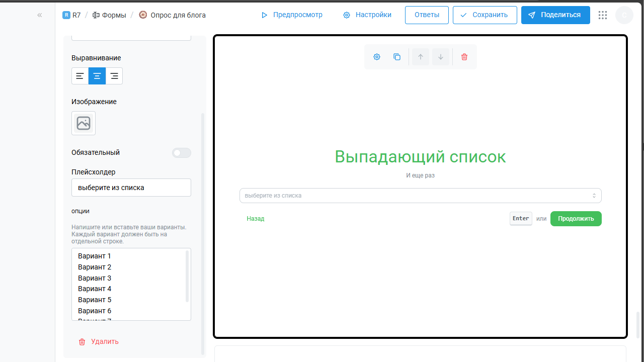Delete the field with Удалить
The height and width of the screenshot is (362, 644).
click(99, 341)
